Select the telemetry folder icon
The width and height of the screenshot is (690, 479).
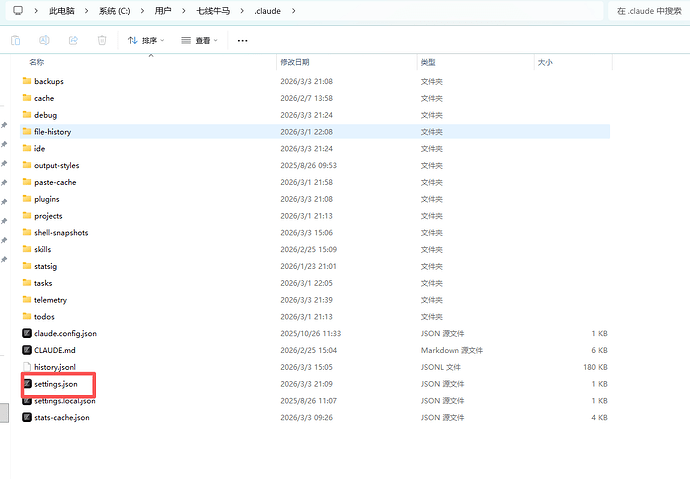(27, 300)
